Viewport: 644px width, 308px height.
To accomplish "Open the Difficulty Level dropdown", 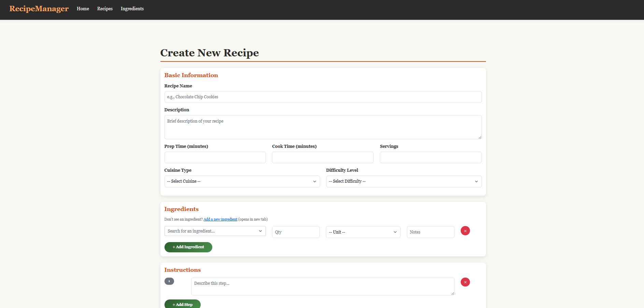I will pos(403,181).
